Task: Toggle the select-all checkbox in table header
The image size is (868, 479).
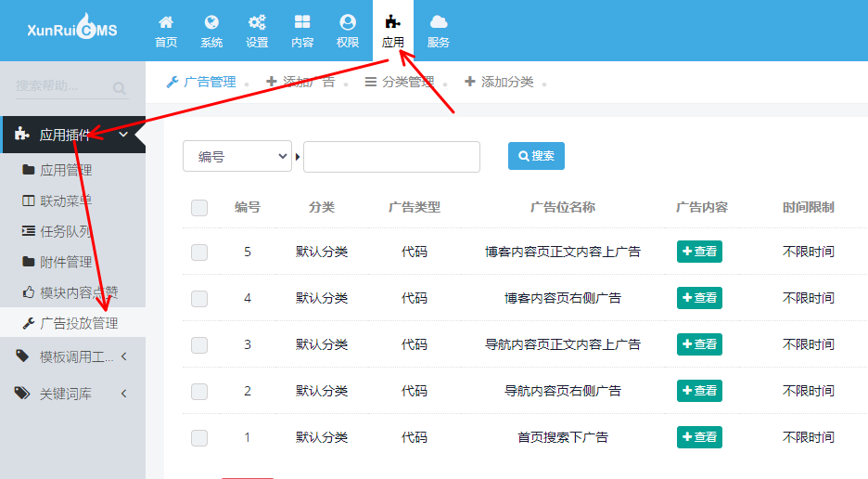Action: pos(199,208)
